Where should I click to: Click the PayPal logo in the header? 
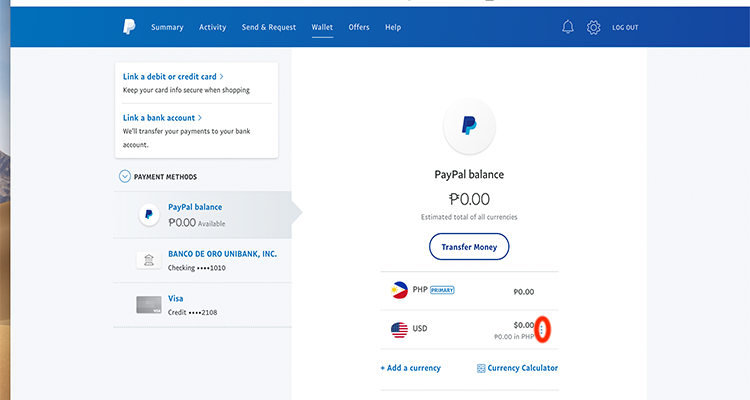129,27
